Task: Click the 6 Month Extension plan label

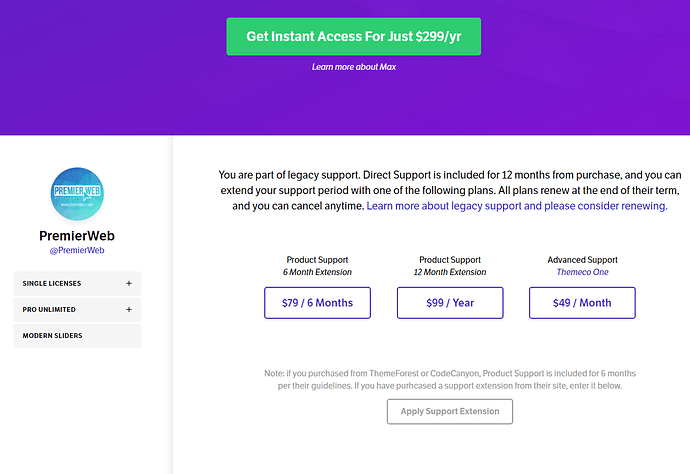Action: coord(317,272)
